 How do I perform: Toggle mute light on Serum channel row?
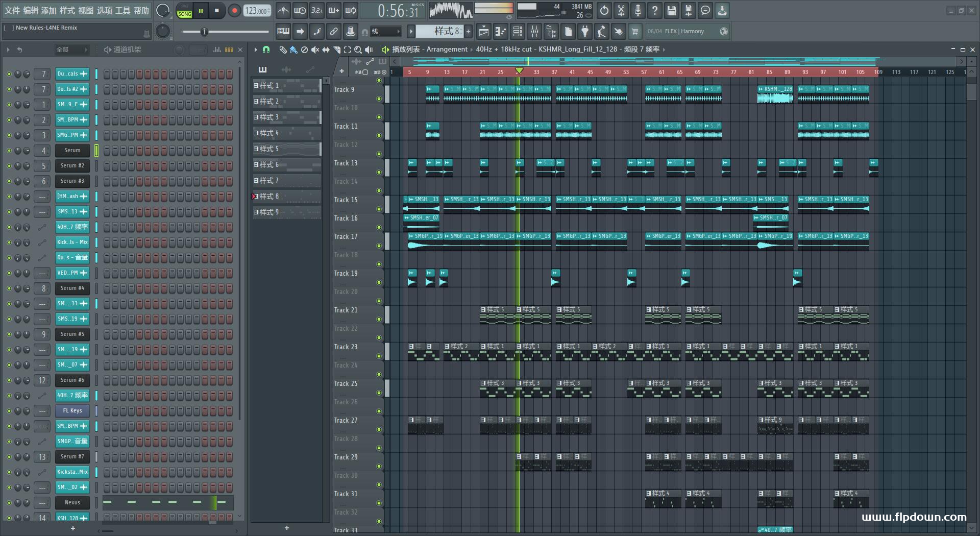tap(9, 151)
